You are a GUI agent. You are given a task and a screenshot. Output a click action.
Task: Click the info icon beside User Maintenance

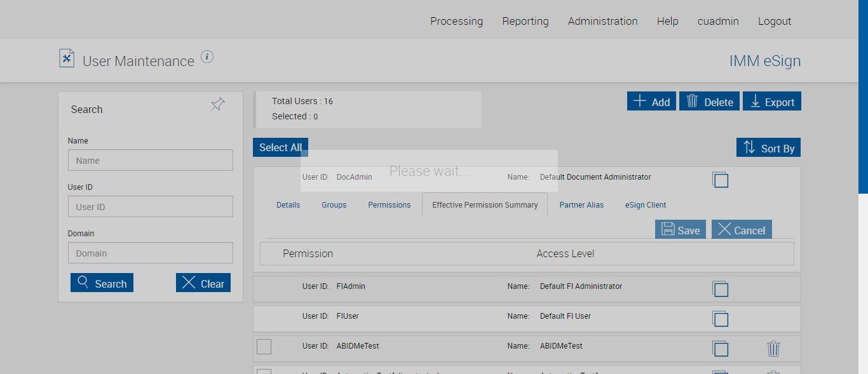[x=207, y=57]
